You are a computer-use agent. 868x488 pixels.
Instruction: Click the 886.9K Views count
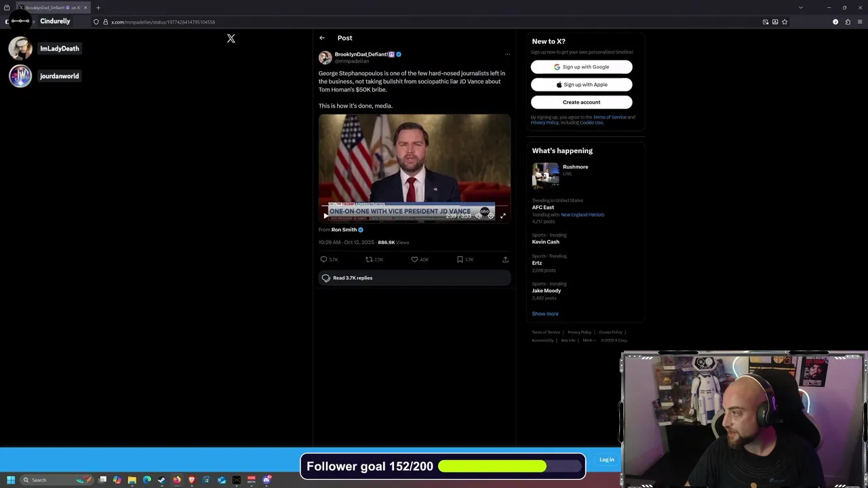pyautogui.click(x=393, y=243)
